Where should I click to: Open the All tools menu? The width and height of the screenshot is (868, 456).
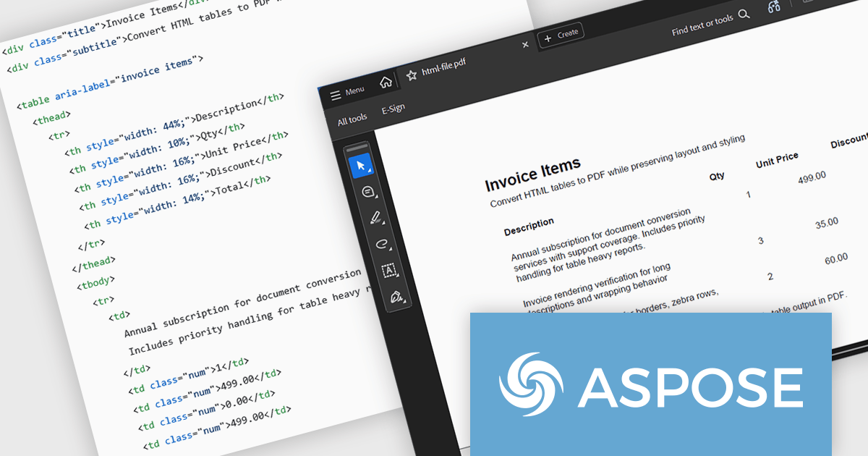click(352, 119)
